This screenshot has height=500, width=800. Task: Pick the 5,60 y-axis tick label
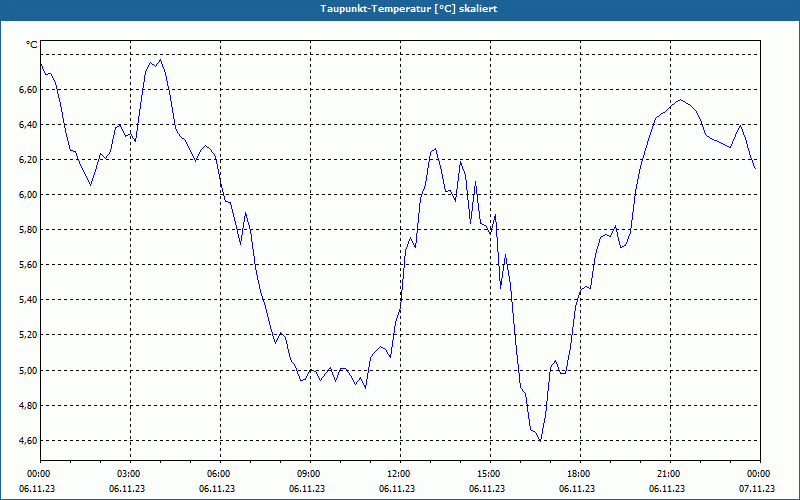click(x=28, y=265)
